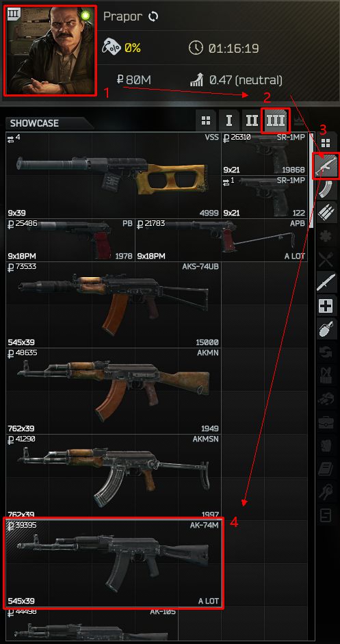Select the AK-74M rifle offer
The image size is (340, 644).
[114, 563]
